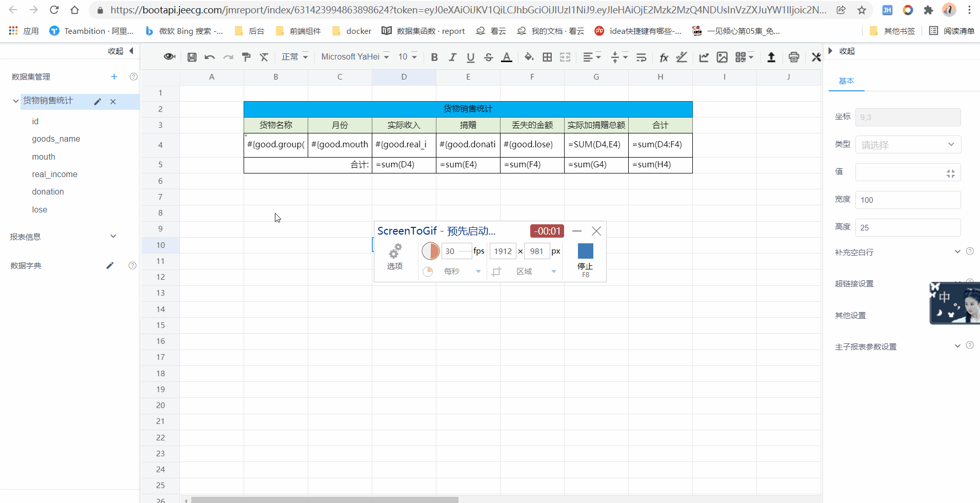Undo the last action
This screenshot has height=503, width=980.
click(x=209, y=57)
